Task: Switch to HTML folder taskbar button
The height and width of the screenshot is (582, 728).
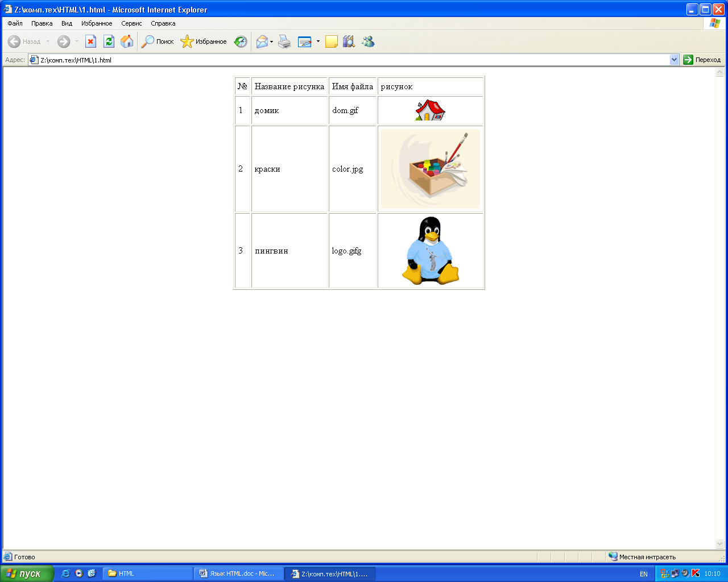Action: 148,573
